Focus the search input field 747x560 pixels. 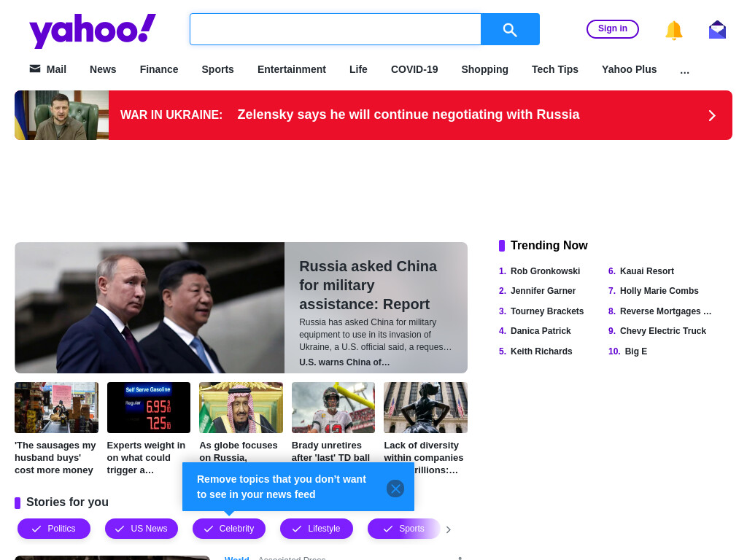pyautogui.click(x=336, y=29)
